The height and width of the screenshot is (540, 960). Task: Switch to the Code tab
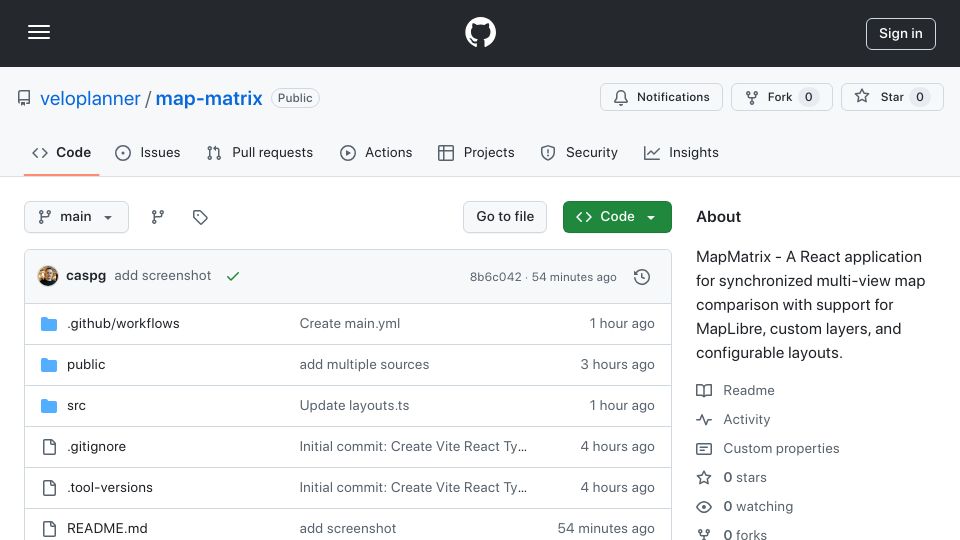(61, 152)
